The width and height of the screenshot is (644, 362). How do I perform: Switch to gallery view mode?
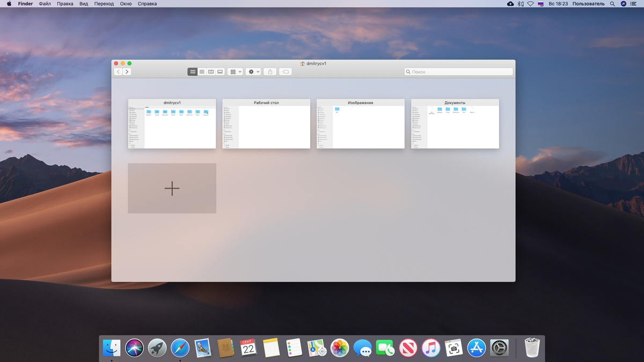(x=220, y=72)
